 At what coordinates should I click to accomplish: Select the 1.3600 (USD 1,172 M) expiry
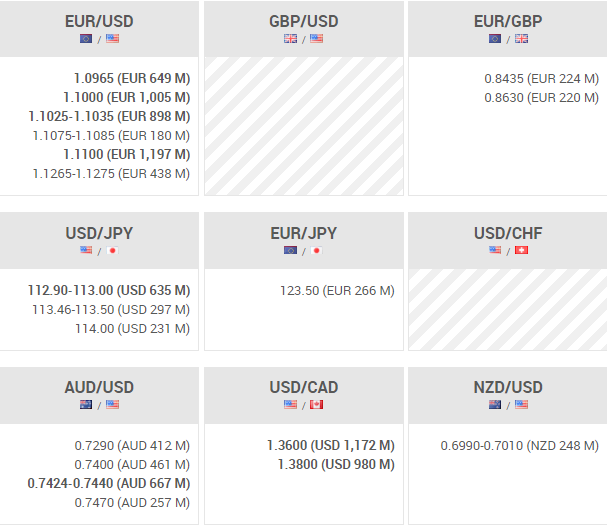pos(330,445)
